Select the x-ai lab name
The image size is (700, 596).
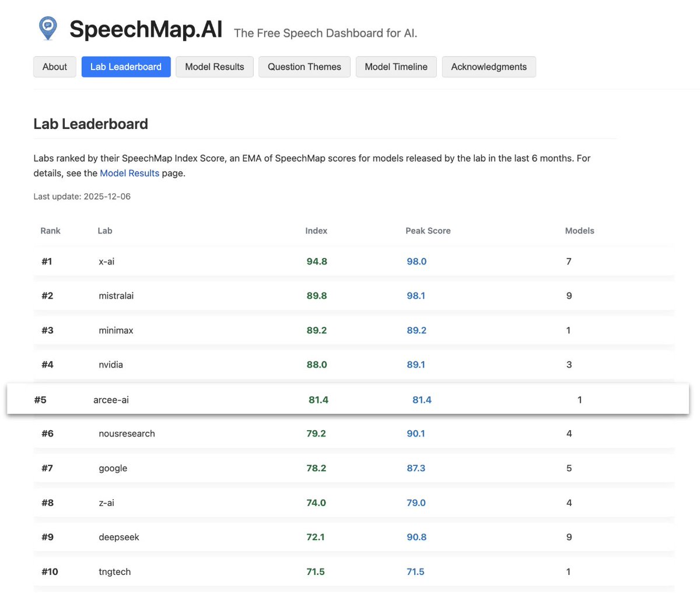pos(107,261)
